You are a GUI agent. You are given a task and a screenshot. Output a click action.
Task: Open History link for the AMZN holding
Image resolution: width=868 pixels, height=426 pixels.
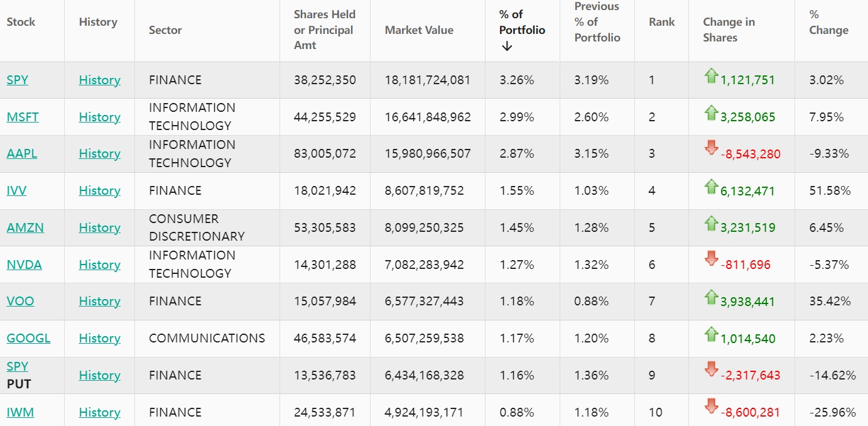pos(99,227)
